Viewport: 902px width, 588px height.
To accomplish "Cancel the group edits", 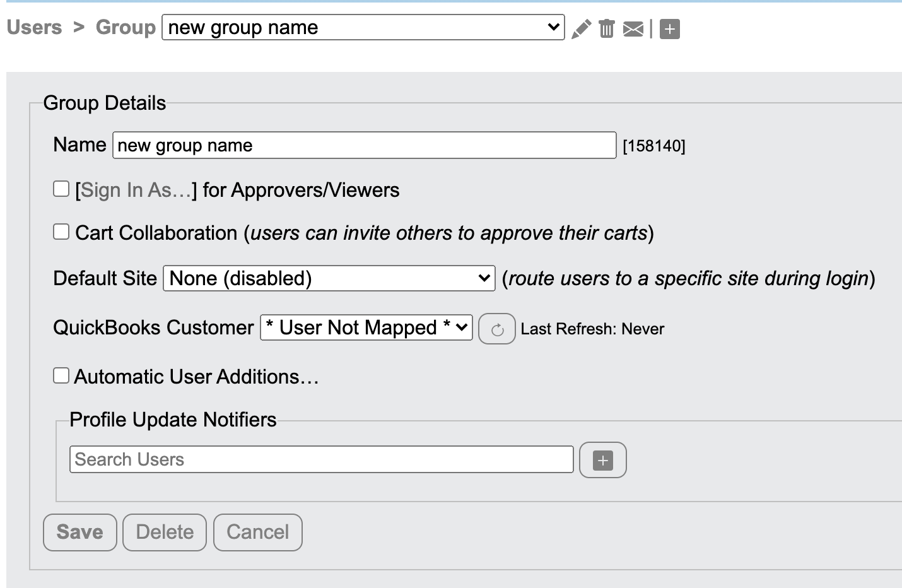I will (257, 532).
